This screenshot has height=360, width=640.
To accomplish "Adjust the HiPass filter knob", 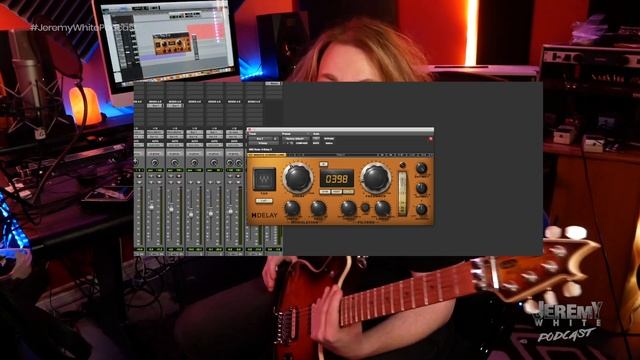I will [348, 209].
